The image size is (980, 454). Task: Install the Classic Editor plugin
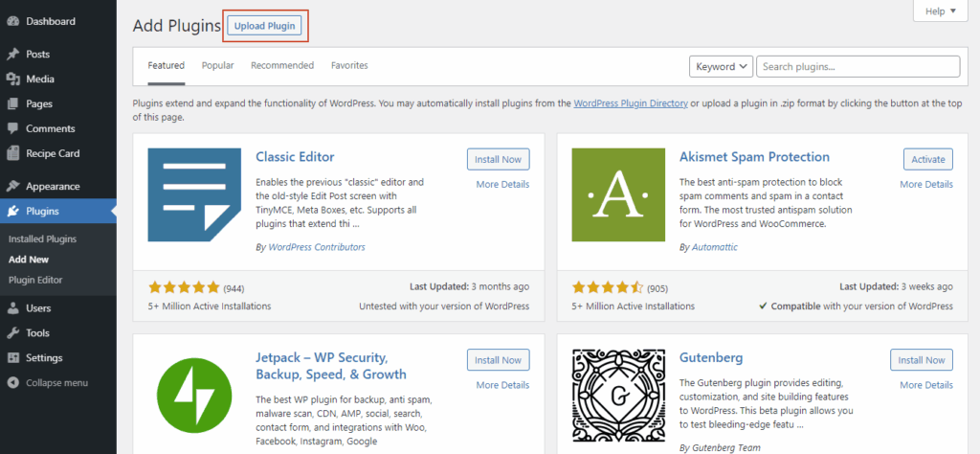pos(498,159)
